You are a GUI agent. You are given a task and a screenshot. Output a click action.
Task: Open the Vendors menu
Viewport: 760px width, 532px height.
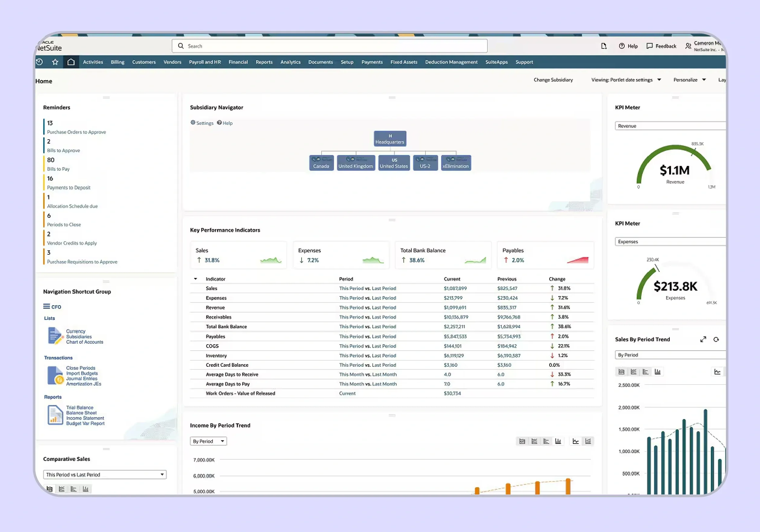click(x=173, y=62)
